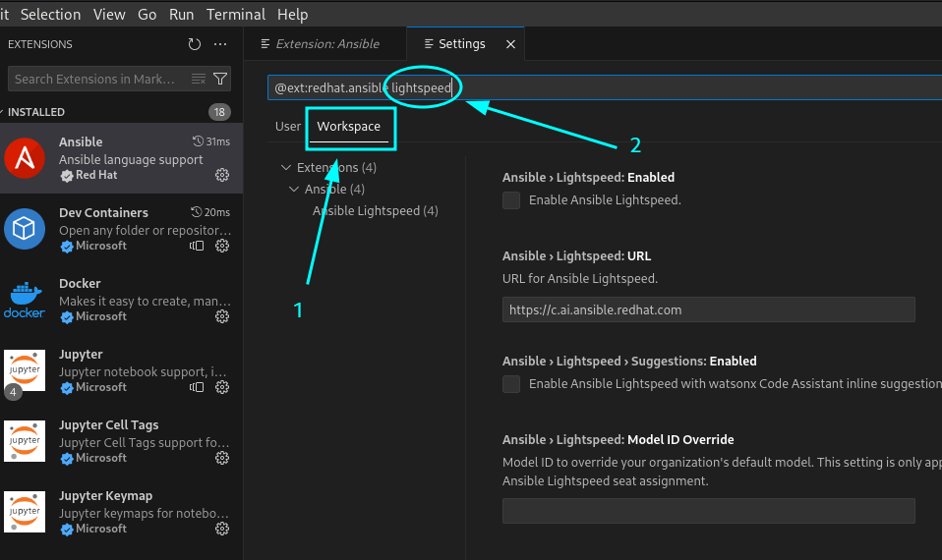Select the Jupyter extension name
This screenshot has height=560, width=942.
point(81,354)
